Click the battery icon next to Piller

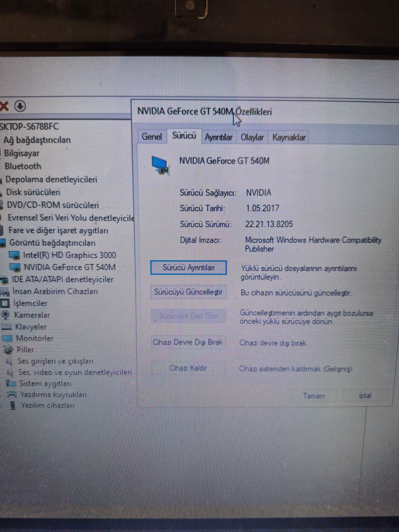(8, 350)
